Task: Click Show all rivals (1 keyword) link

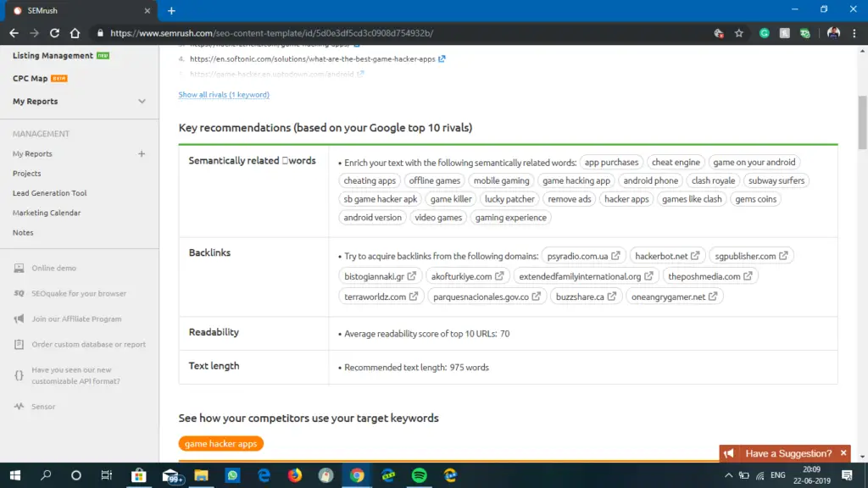Action: pos(224,95)
